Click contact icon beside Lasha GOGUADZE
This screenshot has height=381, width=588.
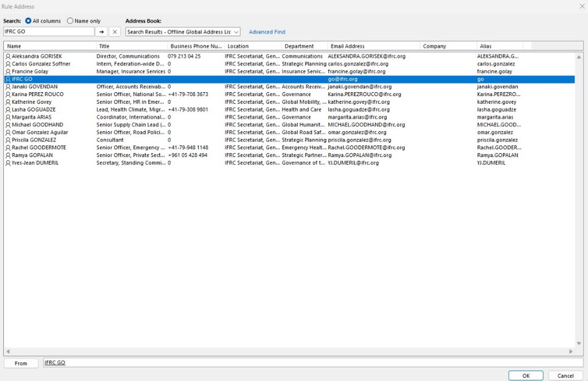coord(8,109)
